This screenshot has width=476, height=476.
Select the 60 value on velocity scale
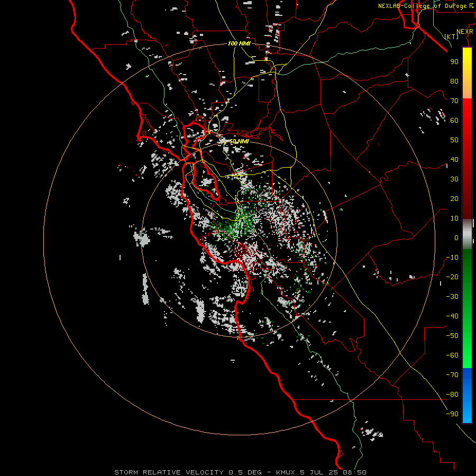(x=454, y=120)
